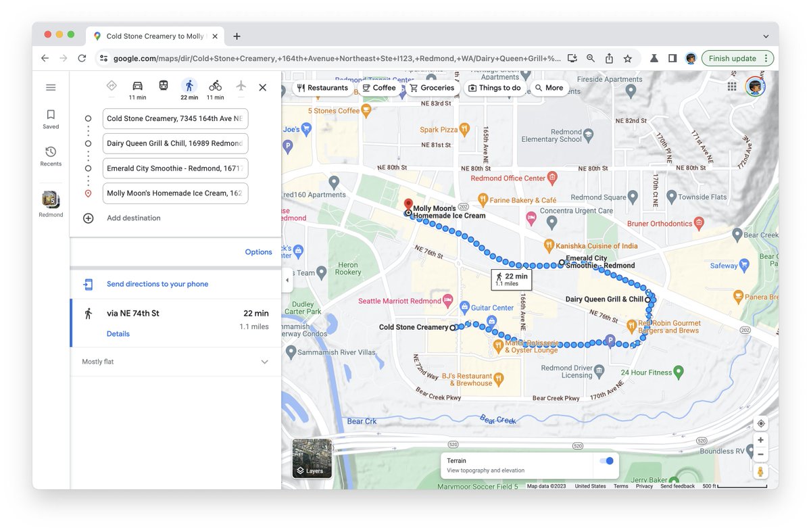This screenshot has height=532, width=811.
Task: Share this page from address bar
Action: (609, 58)
